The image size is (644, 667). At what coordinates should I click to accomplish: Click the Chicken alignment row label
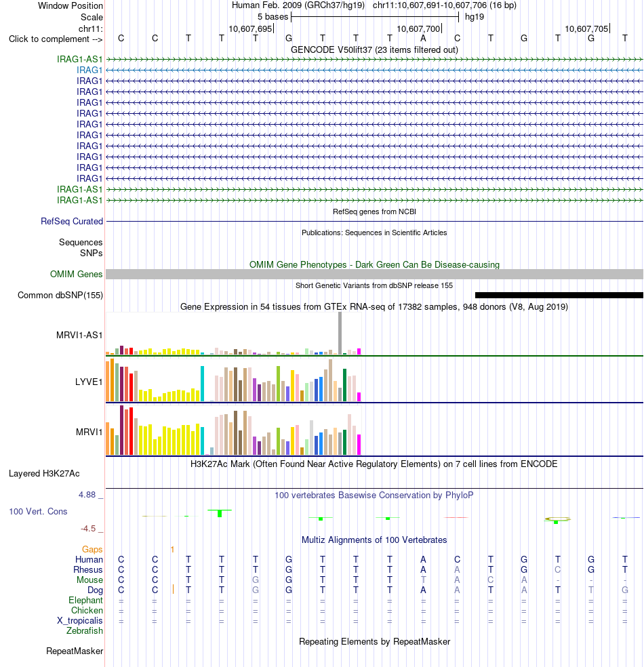87,611
